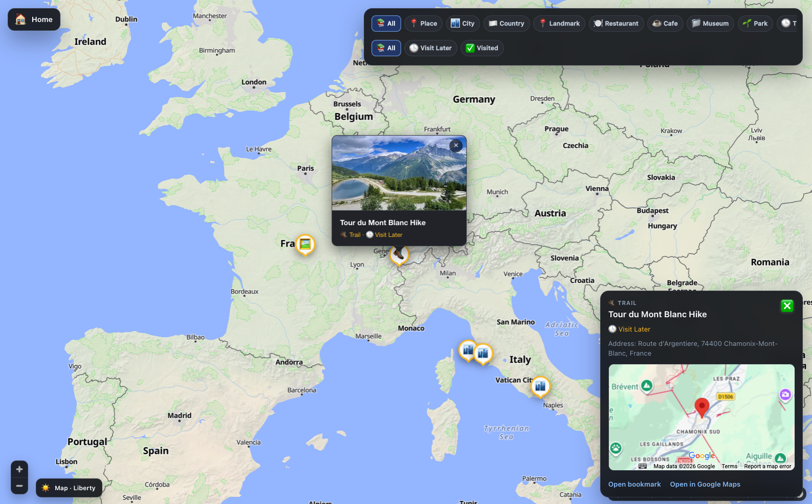Click the Madrid label on the map

pos(180,415)
